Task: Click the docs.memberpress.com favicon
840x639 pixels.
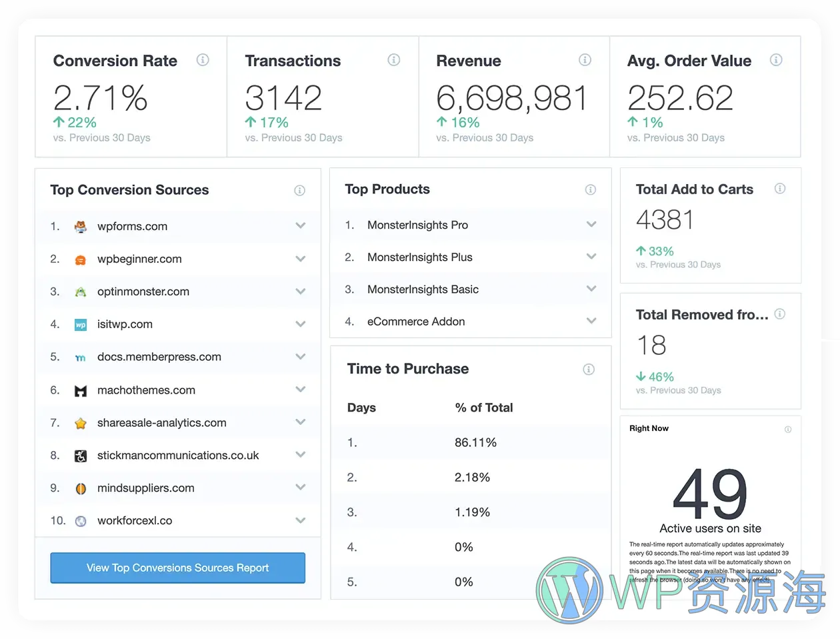Action: pos(81,358)
